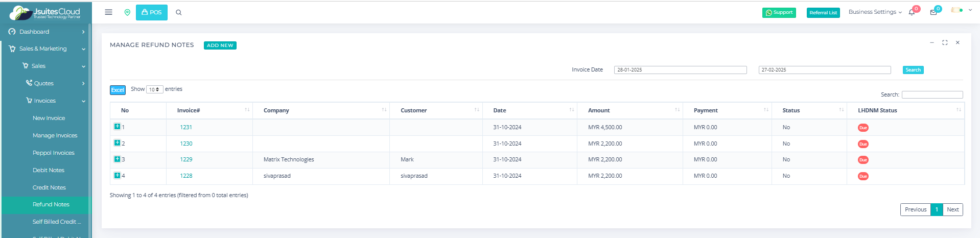
Task: Export table using Excel button
Action: [118, 90]
